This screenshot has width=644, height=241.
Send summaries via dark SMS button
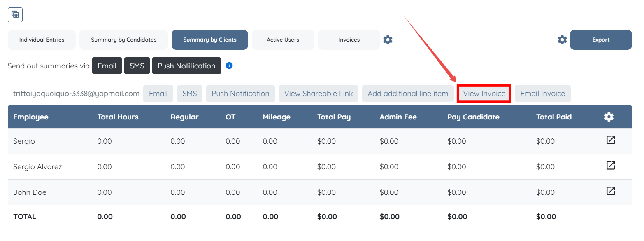[x=137, y=66]
